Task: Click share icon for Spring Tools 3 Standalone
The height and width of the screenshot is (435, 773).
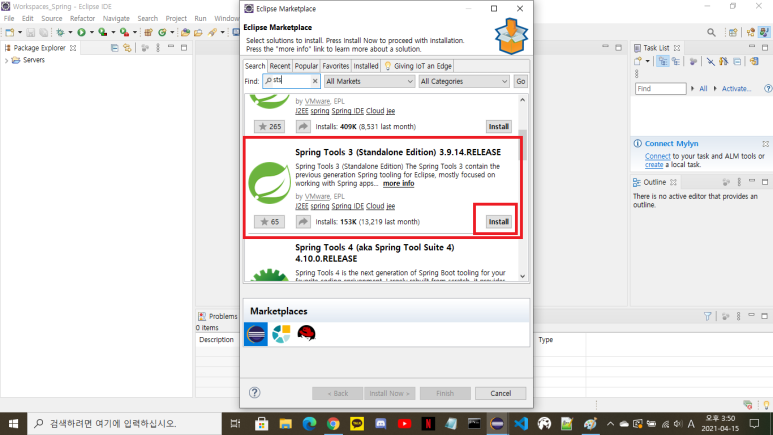Action: point(303,222)
